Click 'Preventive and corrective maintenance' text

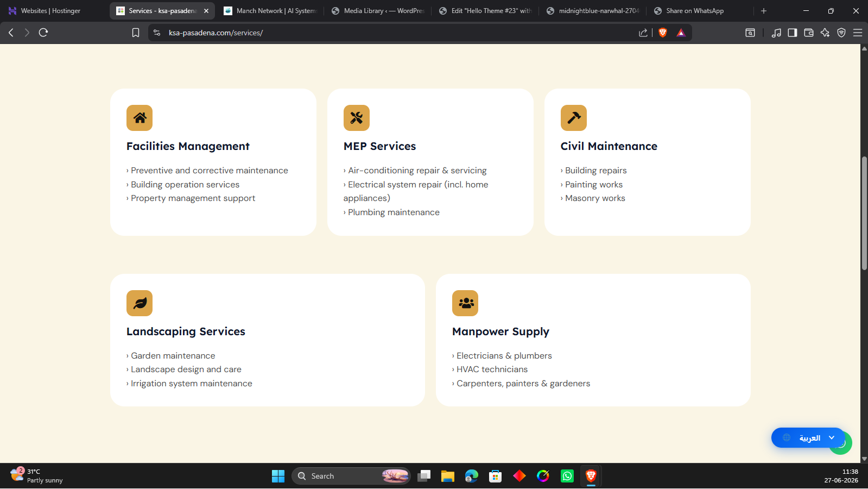(210, 171)
